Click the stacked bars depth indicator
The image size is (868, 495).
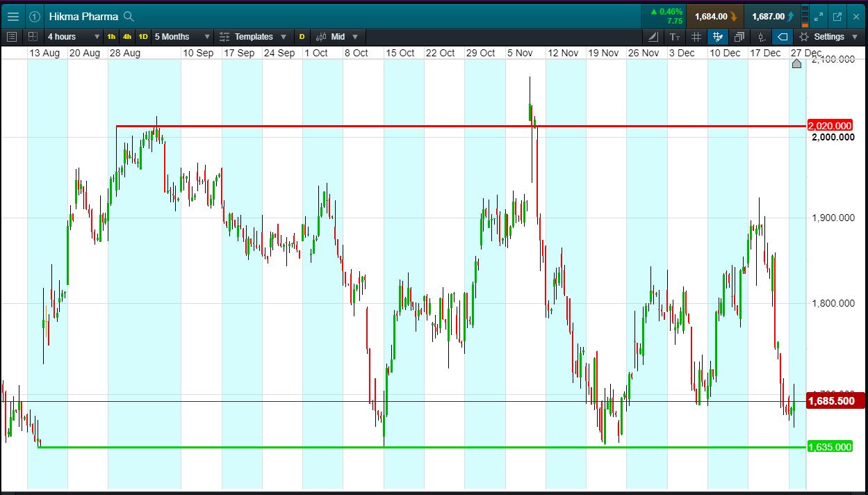tap(805, 16)
